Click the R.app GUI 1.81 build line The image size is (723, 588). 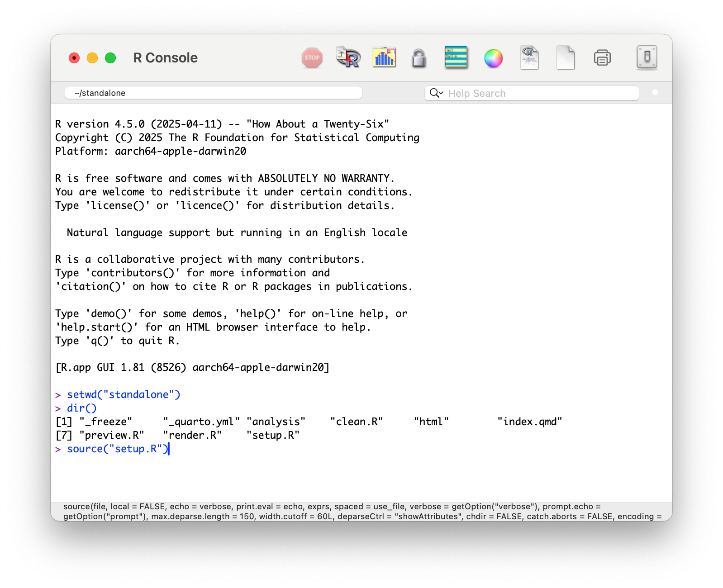click(x=192, y=367)
